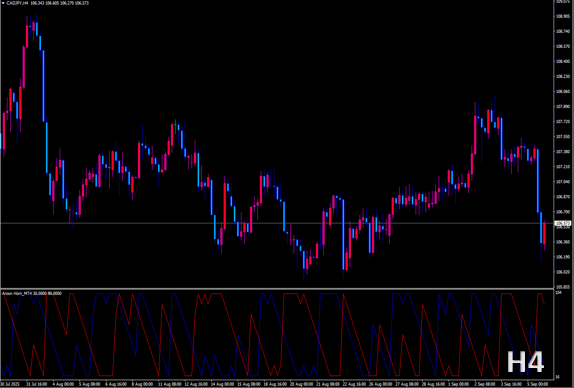
Task: Click the 106.360 price scale label
Action: click(563, 242)
